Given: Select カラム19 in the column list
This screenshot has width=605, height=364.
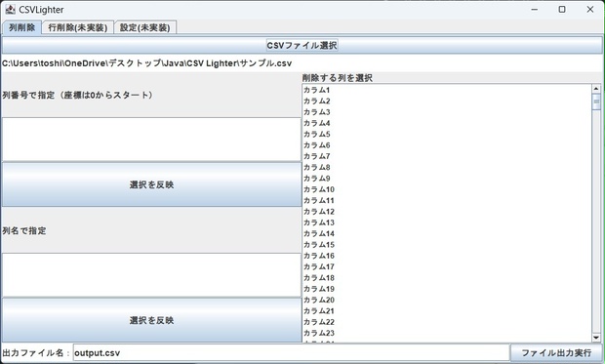Looking at the screenshot, I should click(x=447, y=289).
